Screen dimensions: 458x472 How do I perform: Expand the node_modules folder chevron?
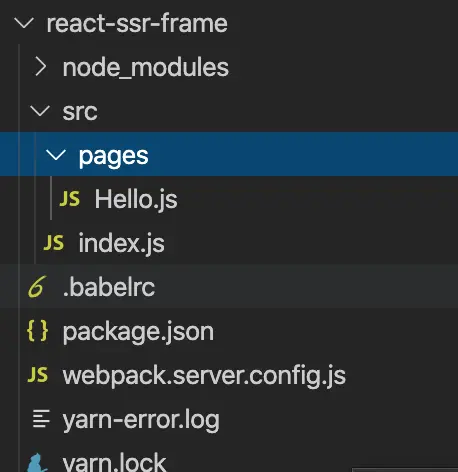pos(41,67)
